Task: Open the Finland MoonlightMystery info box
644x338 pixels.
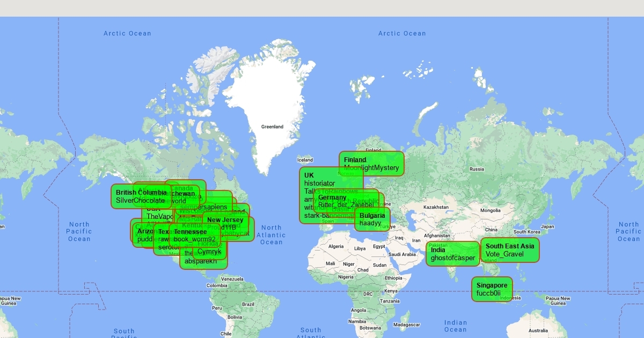Action: click(371, 164)
